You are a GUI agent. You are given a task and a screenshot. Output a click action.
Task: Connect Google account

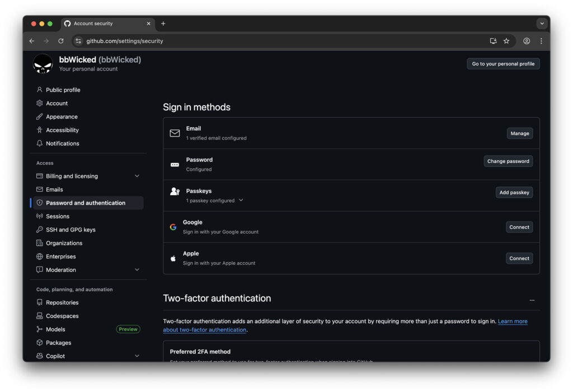coord(519,227)
